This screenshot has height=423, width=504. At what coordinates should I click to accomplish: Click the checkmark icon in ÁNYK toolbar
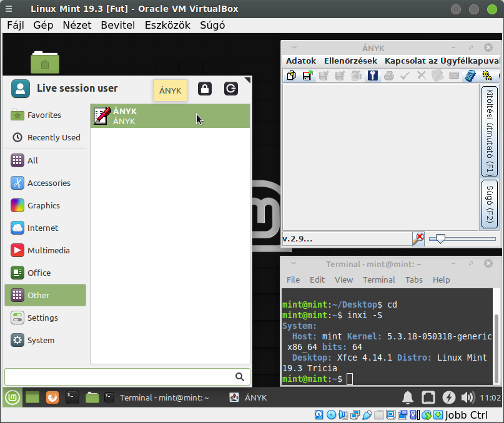click(x=405, y=75)
